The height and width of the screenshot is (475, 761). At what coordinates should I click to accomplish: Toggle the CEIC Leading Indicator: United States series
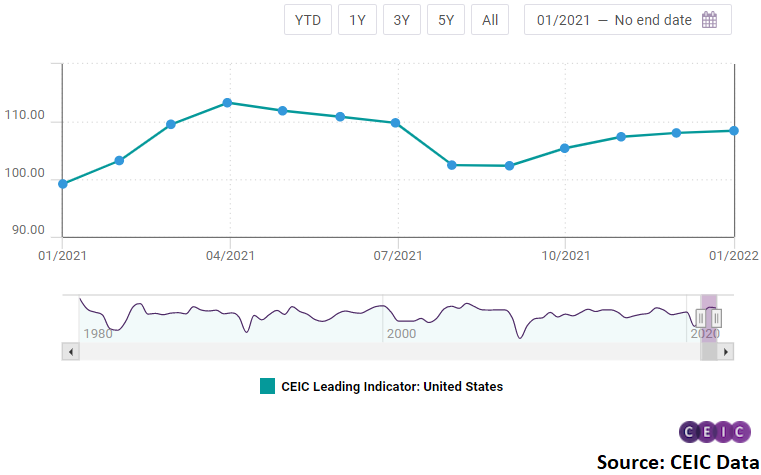click(392, 386)
